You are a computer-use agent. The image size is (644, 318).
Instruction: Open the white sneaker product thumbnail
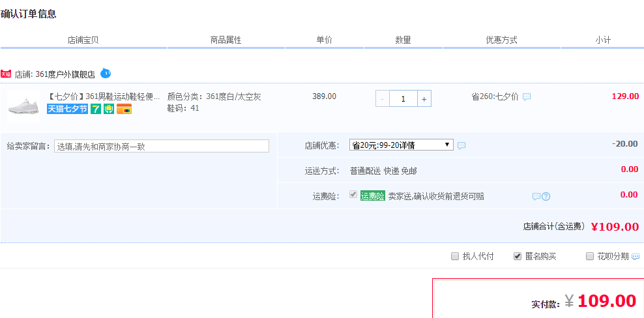[23, 106]
